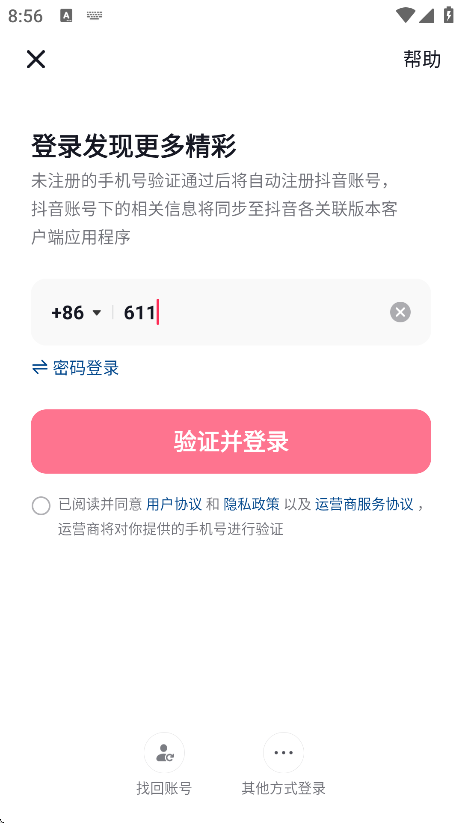
Task: Open the 运营商服务协议 link
Action: point(364,504)
